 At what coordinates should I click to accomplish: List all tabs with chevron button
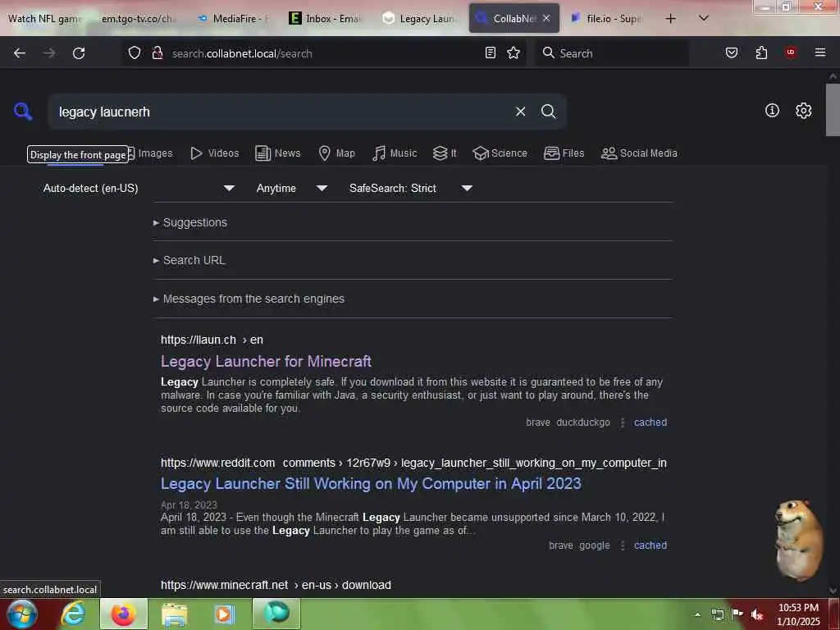tap(704, 18)
